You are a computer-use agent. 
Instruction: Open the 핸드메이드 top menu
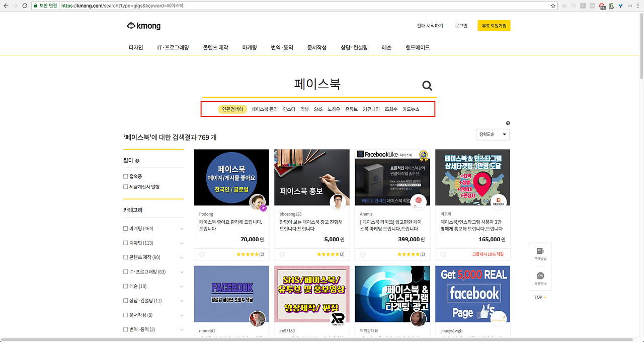click(418, 48)
